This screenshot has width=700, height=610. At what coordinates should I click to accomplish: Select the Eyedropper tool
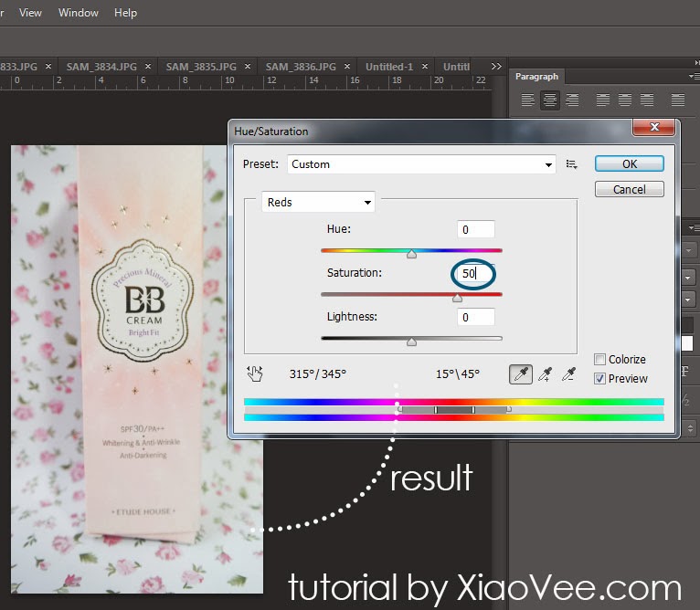(x=521, y=373)
